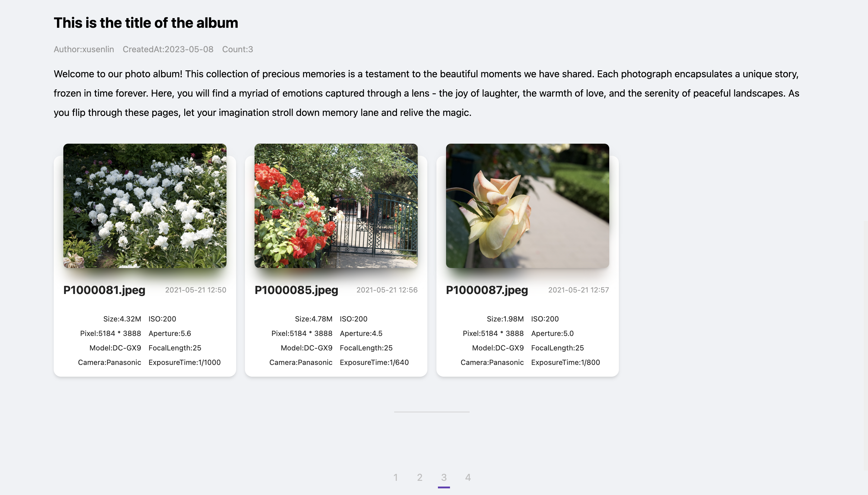Click Pixel:5184 * 3888 in P1000087.jpeg card

point(493,334)
